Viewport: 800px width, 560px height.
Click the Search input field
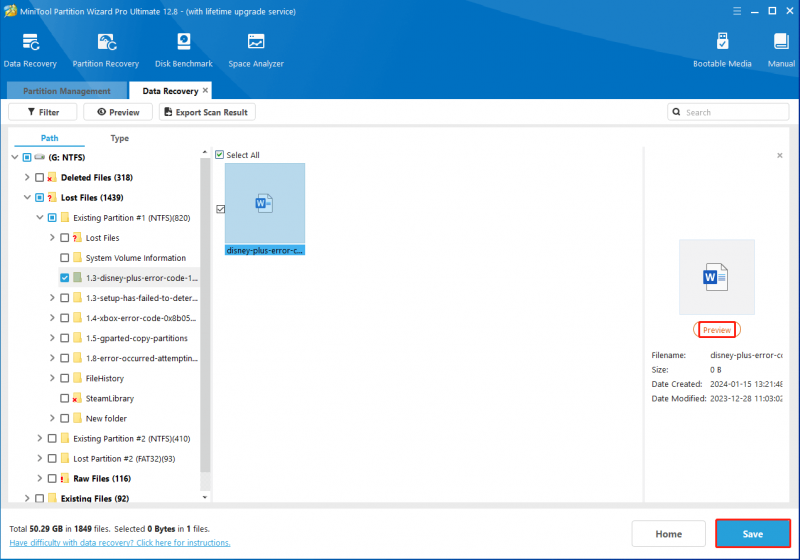pyautogui.click(x=728, y=112)
